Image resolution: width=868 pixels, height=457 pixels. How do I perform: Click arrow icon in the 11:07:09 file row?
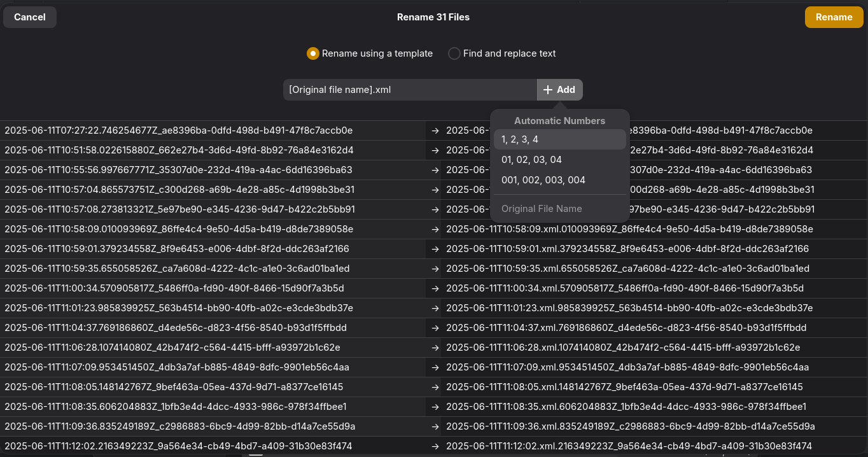(x=435, y=367)
